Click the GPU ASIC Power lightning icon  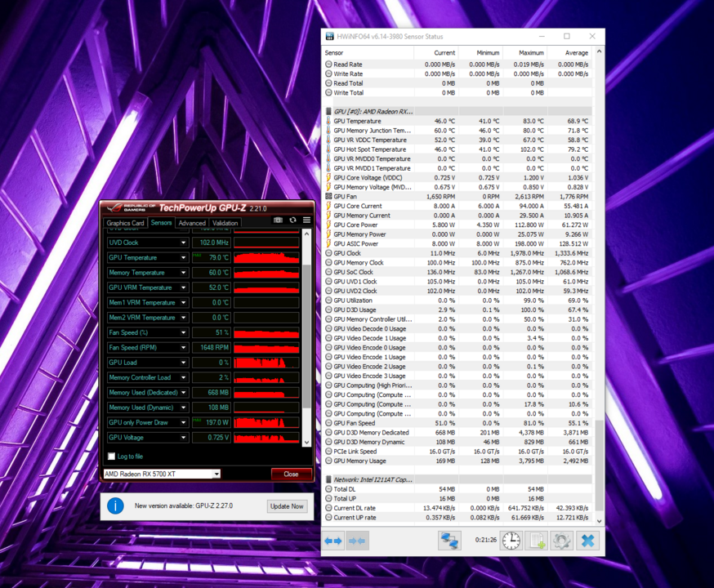point(328,243)
